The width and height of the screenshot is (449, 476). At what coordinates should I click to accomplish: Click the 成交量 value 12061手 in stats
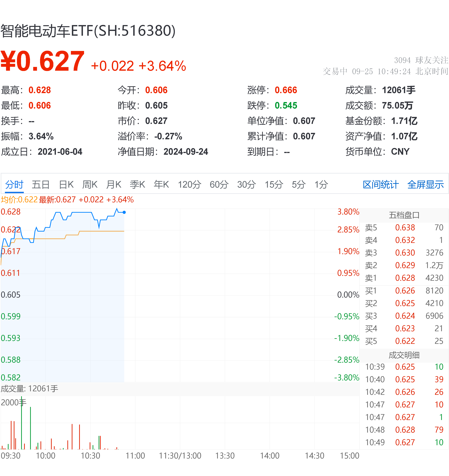pyautogui.click(x=399, y=90)
